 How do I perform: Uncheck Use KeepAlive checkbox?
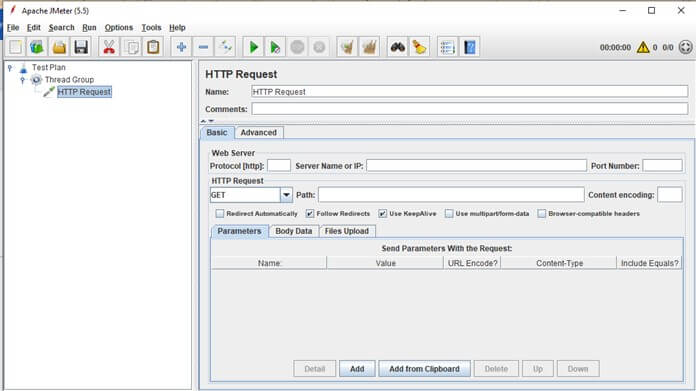[383, 213]
